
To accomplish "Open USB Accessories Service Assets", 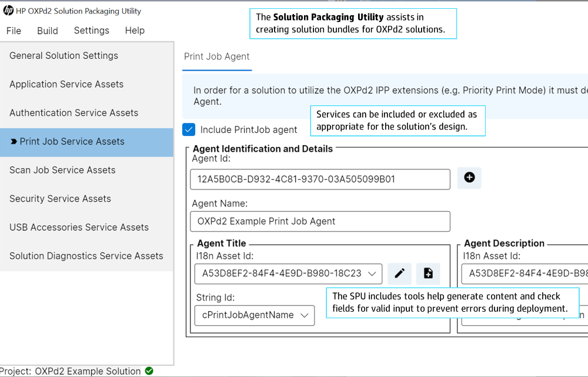I will tap(86, 227).
